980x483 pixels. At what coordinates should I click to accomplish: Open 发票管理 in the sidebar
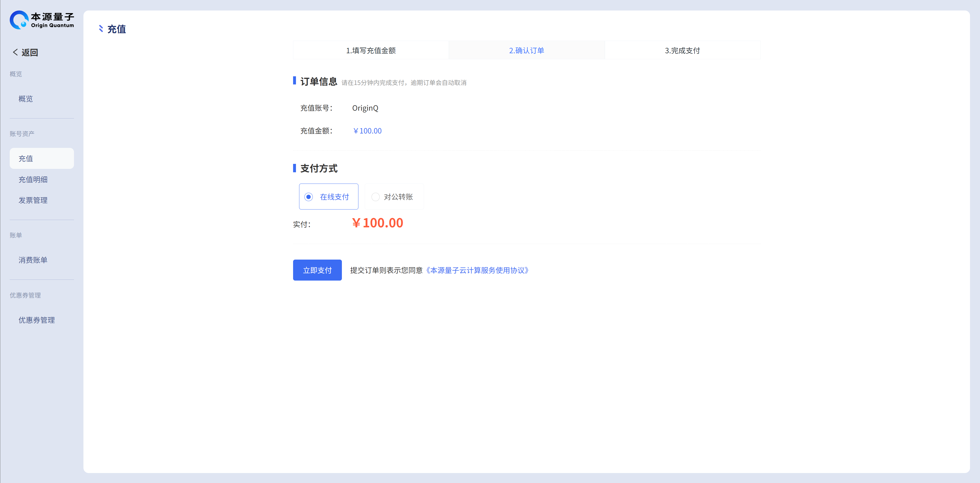[x=33, y=200]
